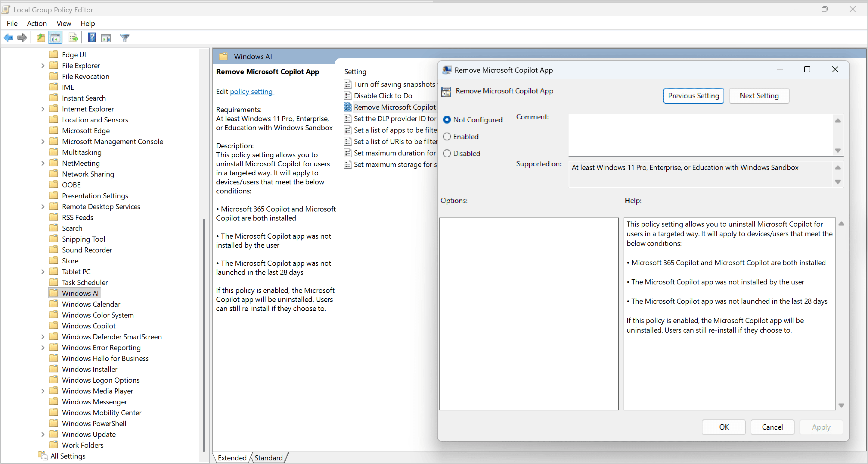This screenshot has width=868, height=464.
Task: Select the Enabled radio button
Action: (447, 136)
